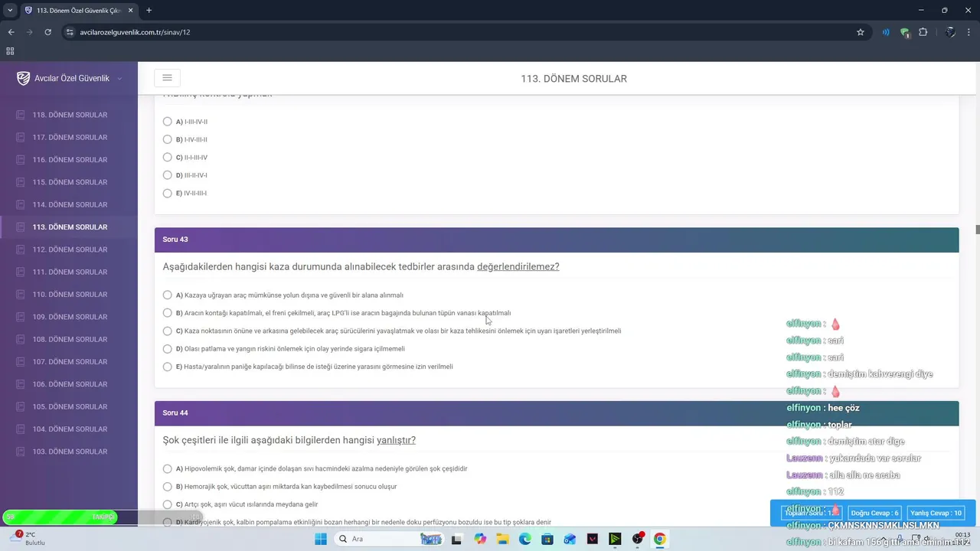Select Soru 43 option D about not smoking
Image resolution: width=980 pixels, height=551 pixels.
(x=168, y=349)
